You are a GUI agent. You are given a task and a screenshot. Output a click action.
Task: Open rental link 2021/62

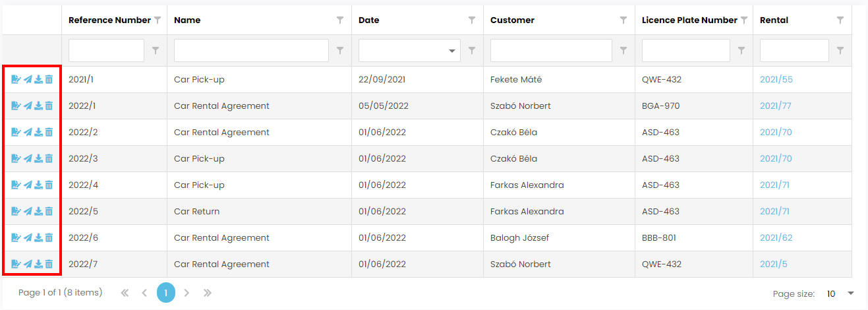click(x=776, y=238)
